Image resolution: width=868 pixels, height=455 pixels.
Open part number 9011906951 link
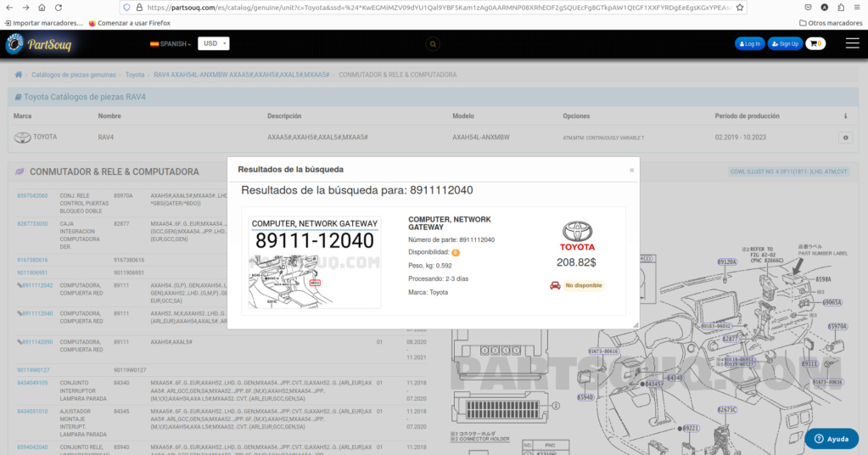pyautogui.click(x=32, y=272)
